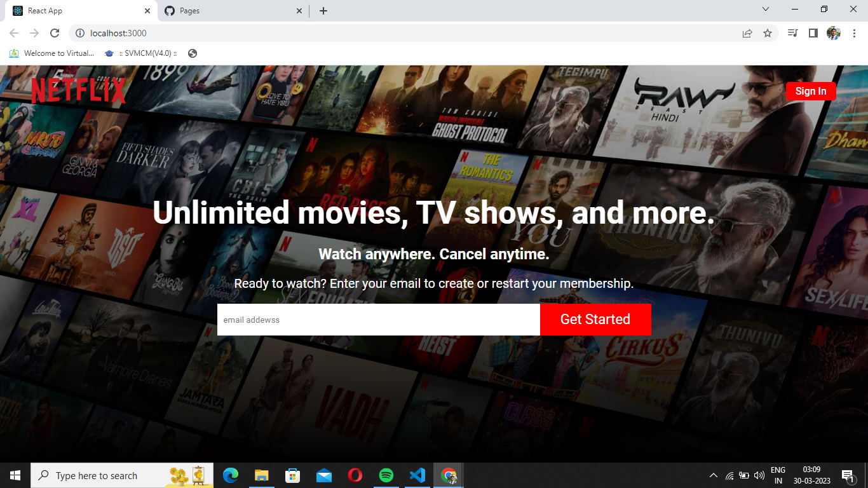Focus the email address input field
Viewport: 868px width, 488px height.
coord(379,320)
